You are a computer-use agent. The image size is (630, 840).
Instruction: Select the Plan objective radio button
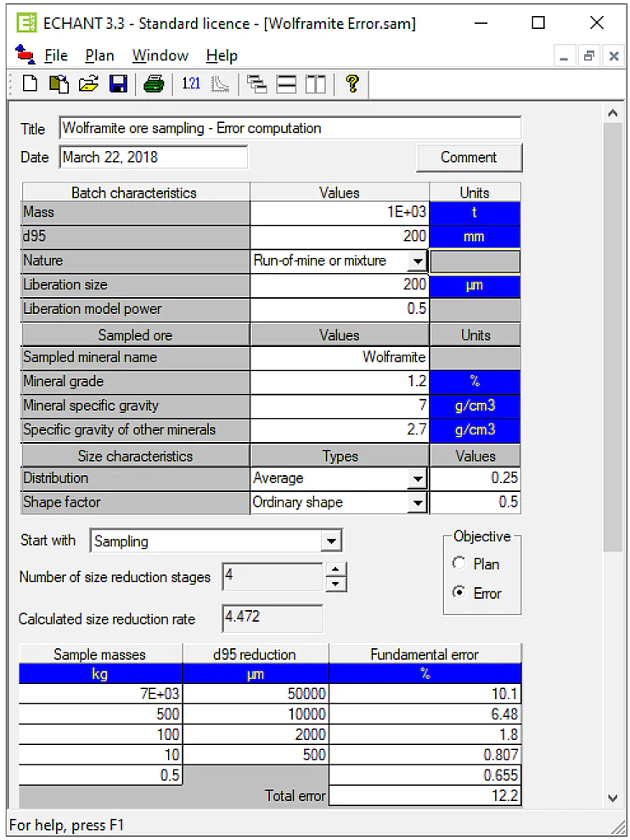pyautogui.click(x=458, y=563)
